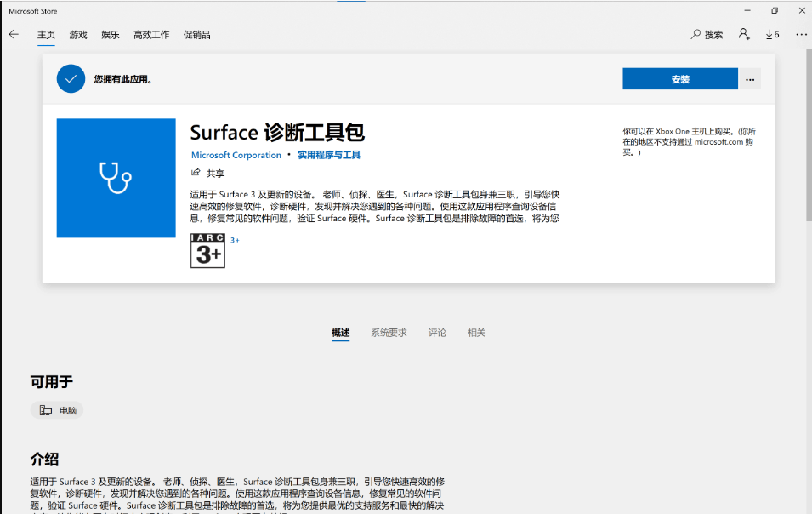Click the 介绍 heading

[44, 459]
